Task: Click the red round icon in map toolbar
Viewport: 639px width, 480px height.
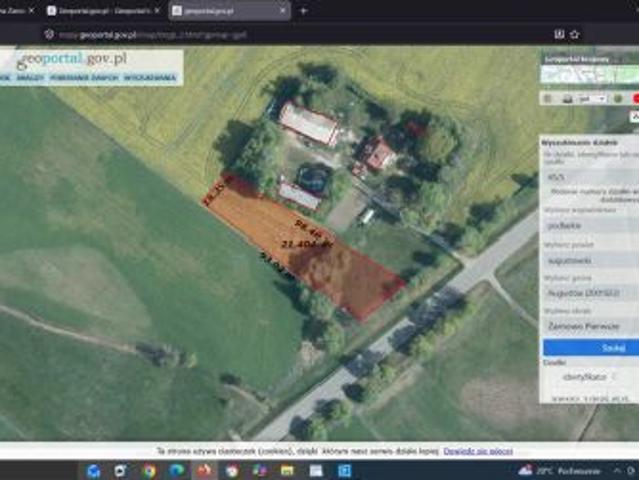Action: coord(635,99)
